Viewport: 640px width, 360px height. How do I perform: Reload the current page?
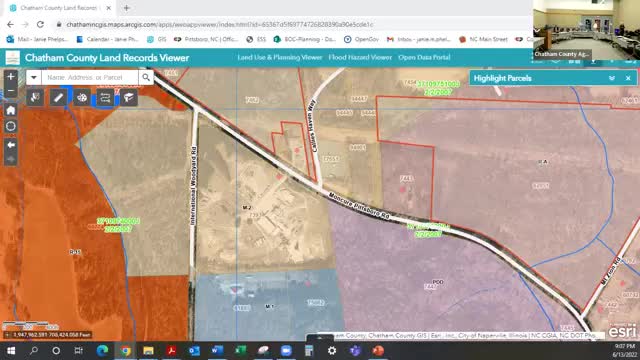point(40,24)
